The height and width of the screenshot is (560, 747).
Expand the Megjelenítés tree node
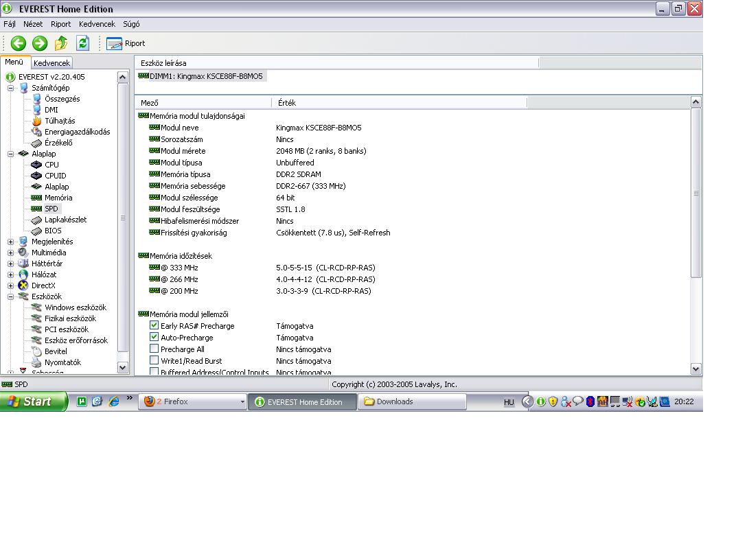tap(10, 242)
